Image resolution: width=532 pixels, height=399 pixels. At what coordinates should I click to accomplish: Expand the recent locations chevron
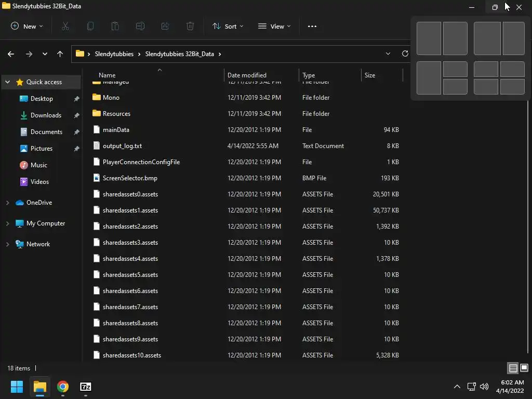tap(45, 54)
